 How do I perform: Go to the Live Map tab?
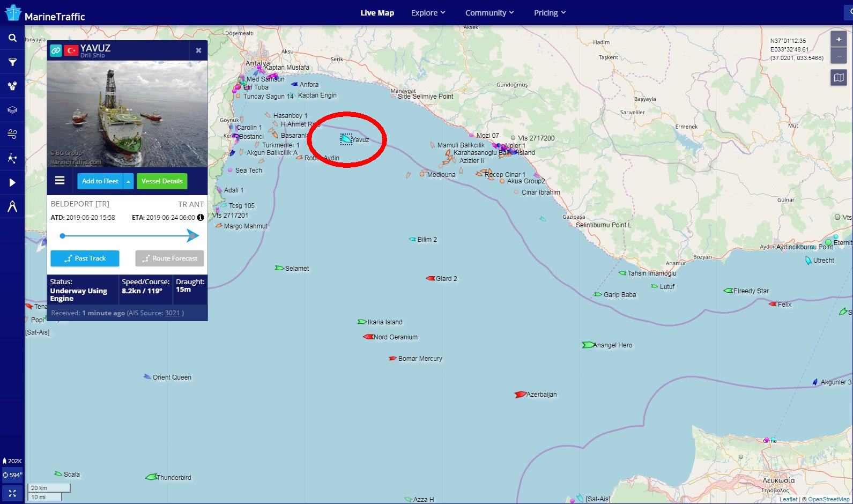click(377, 13)
